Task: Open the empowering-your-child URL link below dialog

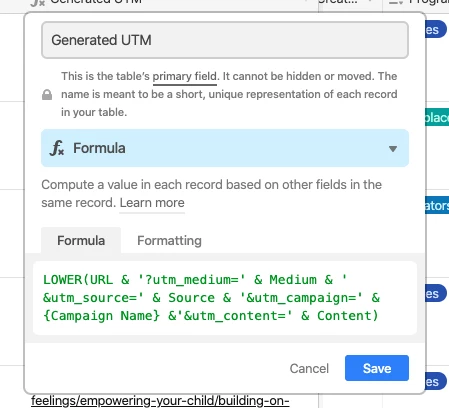Action: tap(160, 401)
